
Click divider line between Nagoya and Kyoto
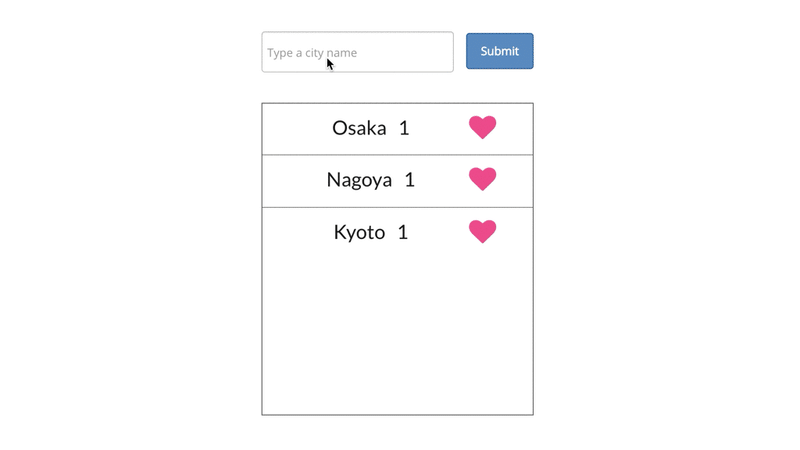coord(397,207)
